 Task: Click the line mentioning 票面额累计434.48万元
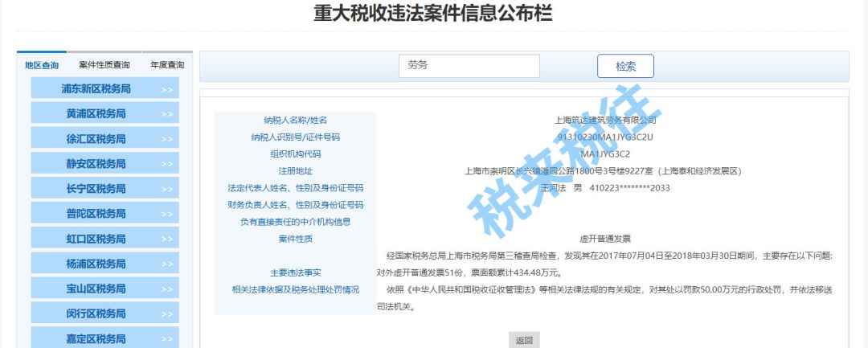[x=470, y=272]
